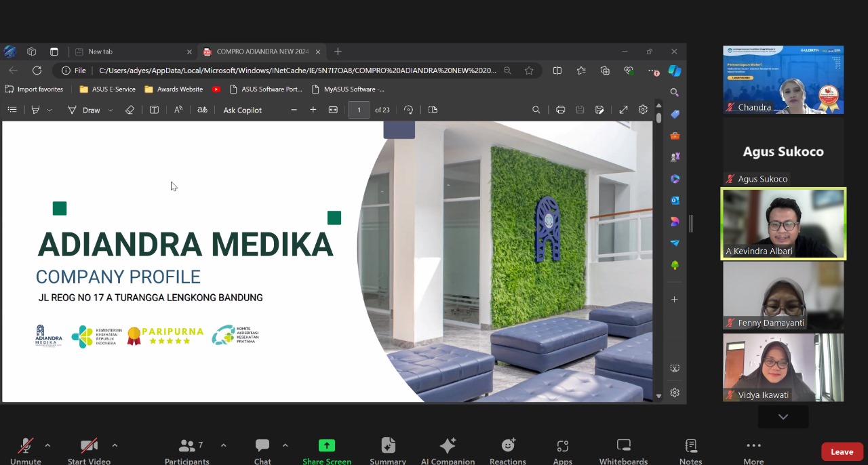Open ASUS E-Service favorites folder
This screenshot has width=868, height=465.
pyautogui.click(x=107, y=89)
